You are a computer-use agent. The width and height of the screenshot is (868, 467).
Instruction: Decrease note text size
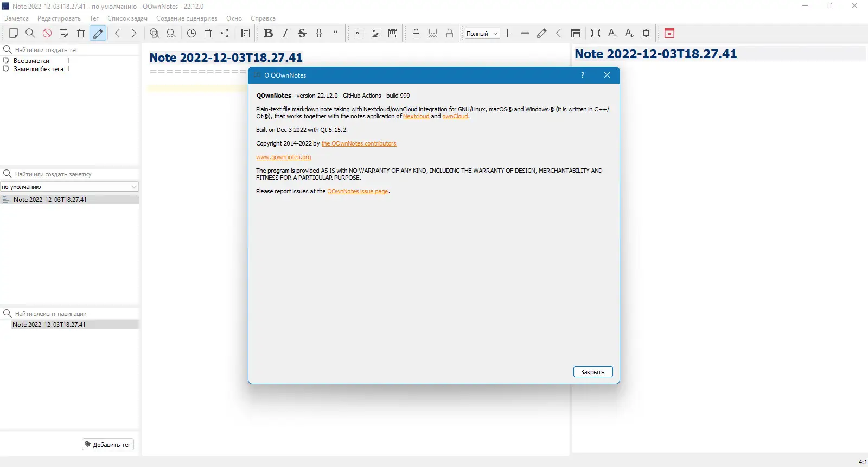629,33
